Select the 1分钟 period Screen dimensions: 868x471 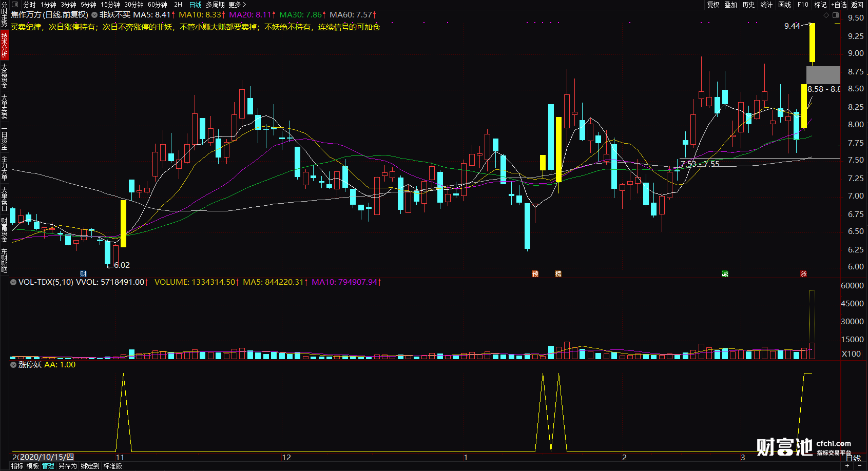[x=49, y=5]
